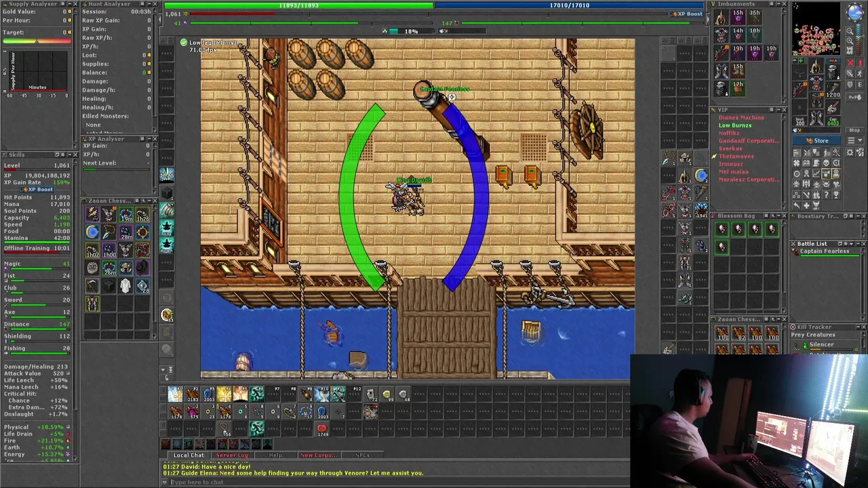Image resolution: width=868 pixels, height=488 pixels.
Task: Select Sserkas in VIP list
Action: point(730,148)
